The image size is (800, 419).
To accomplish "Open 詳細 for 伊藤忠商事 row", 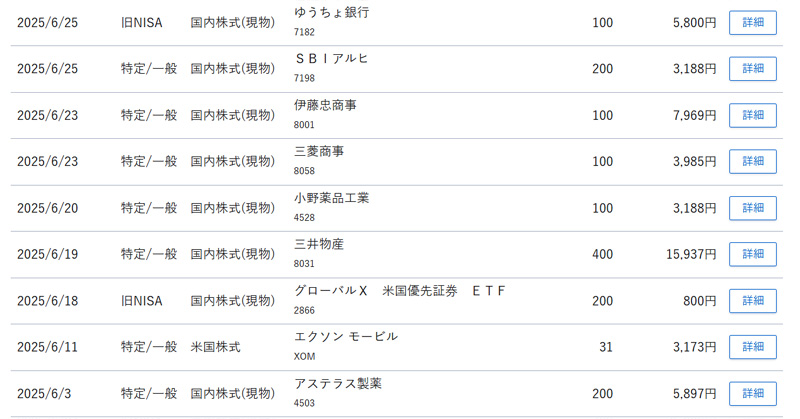I will [753, 115].
